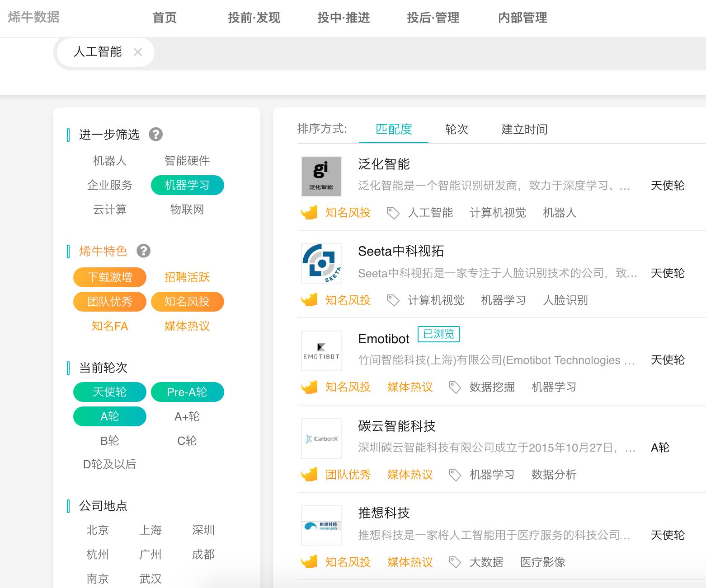Filter companies by 广州 location
The width and height of the screenshot is (706, 588).
tap(151, 555)
